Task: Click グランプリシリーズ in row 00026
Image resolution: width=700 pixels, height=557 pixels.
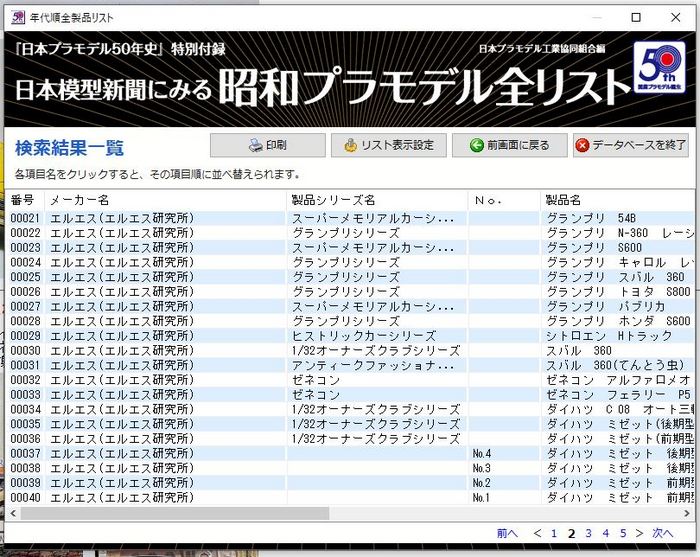Action: (346, 292)
